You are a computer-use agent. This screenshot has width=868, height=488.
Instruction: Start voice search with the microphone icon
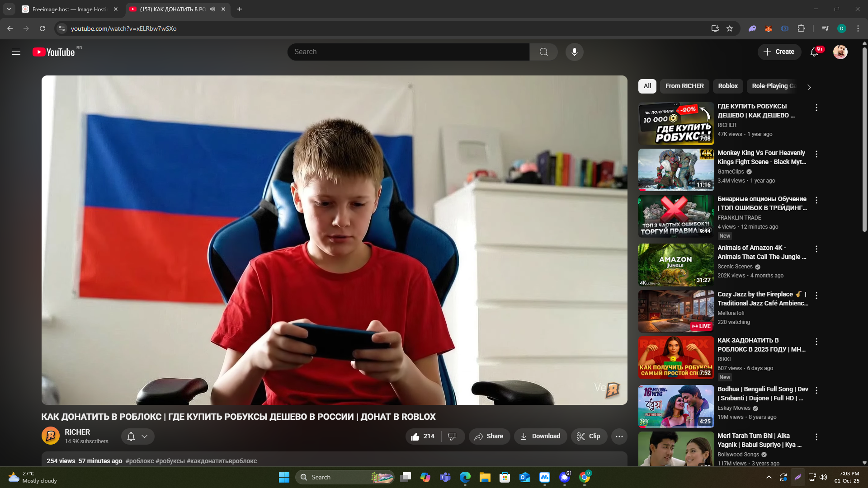(x=574, y=52)
